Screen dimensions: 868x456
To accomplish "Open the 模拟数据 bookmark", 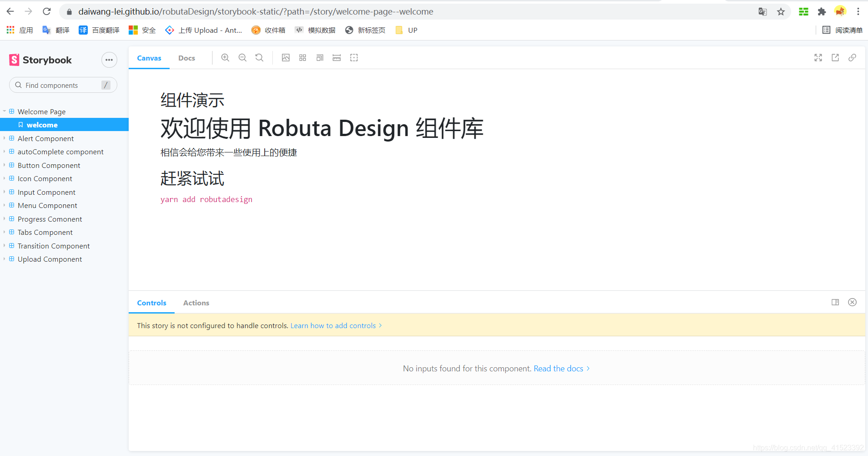I will point(315,30).
